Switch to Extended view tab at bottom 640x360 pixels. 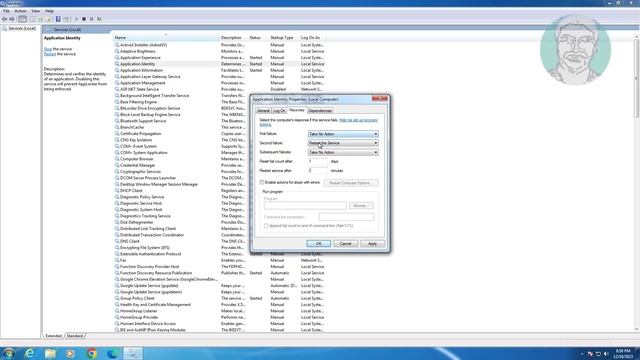coord(53,336)
